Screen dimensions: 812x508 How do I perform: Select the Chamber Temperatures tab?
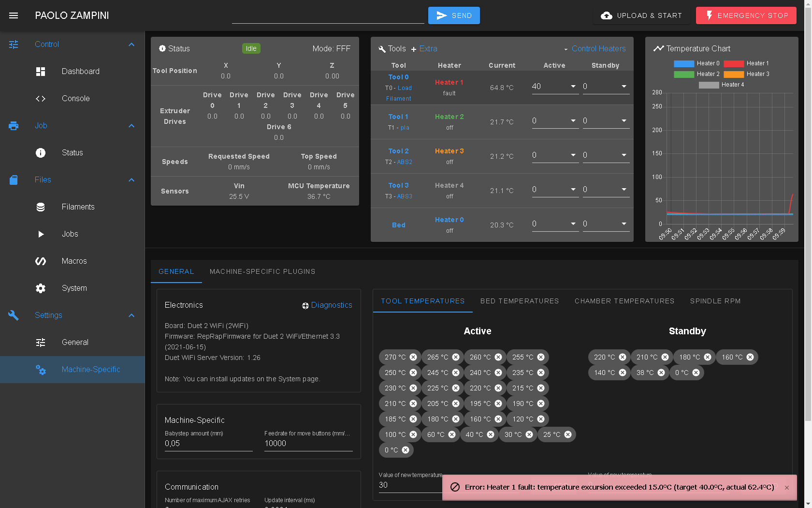tap(624, 301)
